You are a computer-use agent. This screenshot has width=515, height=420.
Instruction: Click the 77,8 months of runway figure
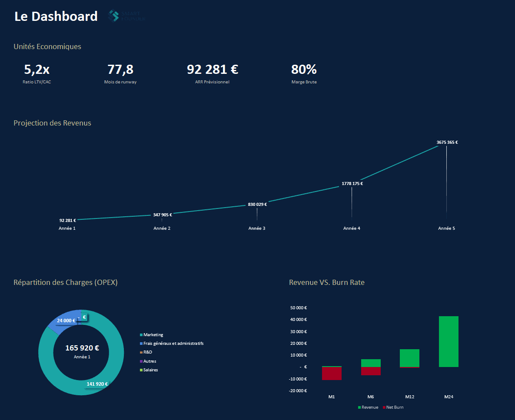[x=120, y=69]
